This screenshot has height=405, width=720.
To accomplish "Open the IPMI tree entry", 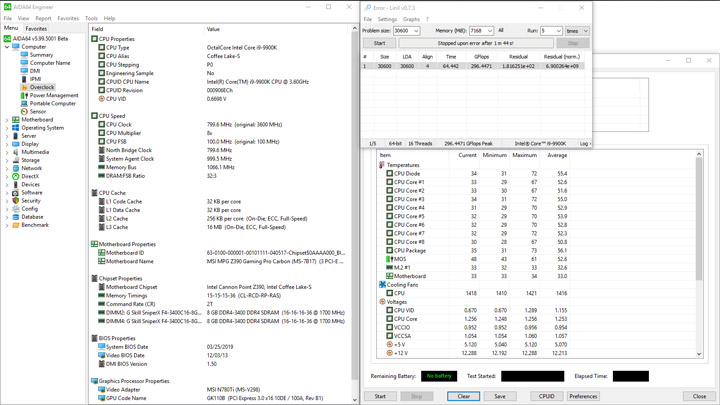I will click(35, 79).
